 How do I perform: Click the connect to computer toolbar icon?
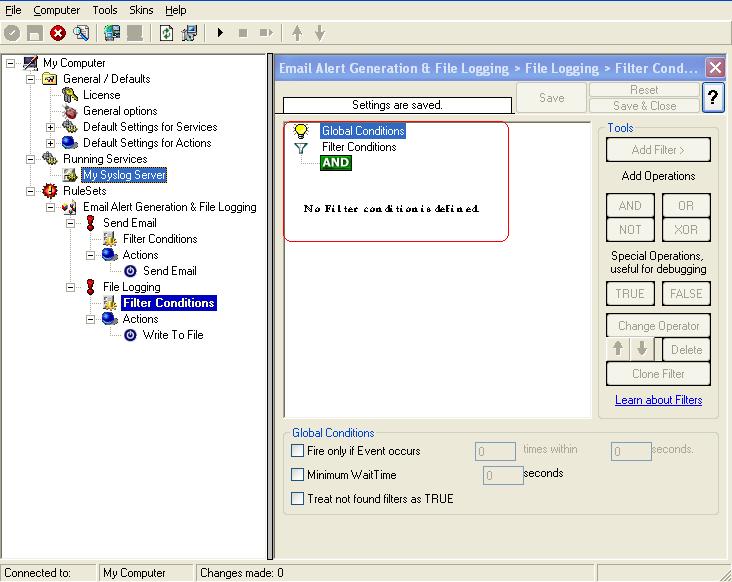(112, 33)
